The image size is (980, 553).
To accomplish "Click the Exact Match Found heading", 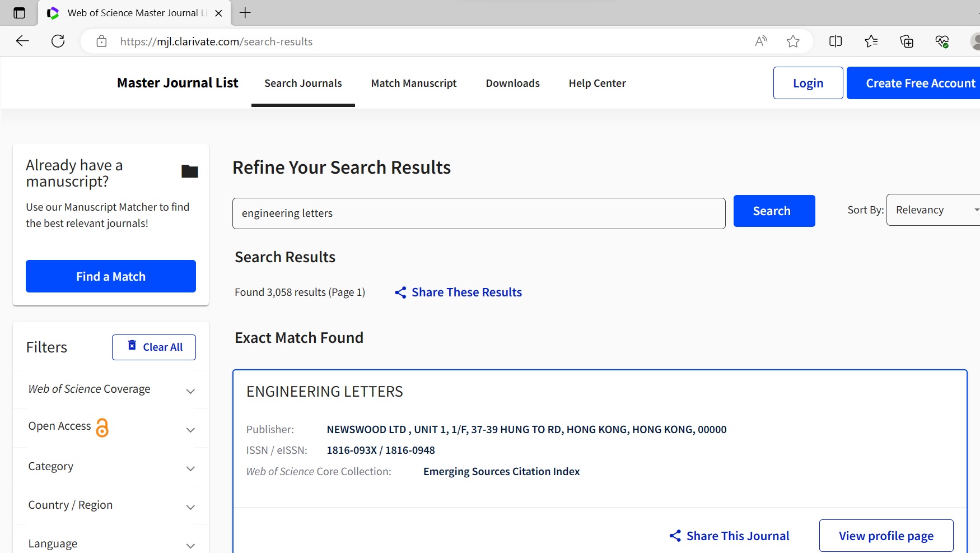I will pyautogui.click(x=299, y=337).
